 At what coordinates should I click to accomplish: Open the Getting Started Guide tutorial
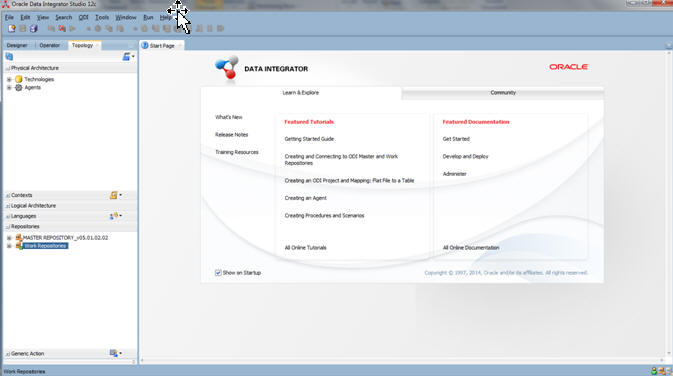[x=309, y=139]
